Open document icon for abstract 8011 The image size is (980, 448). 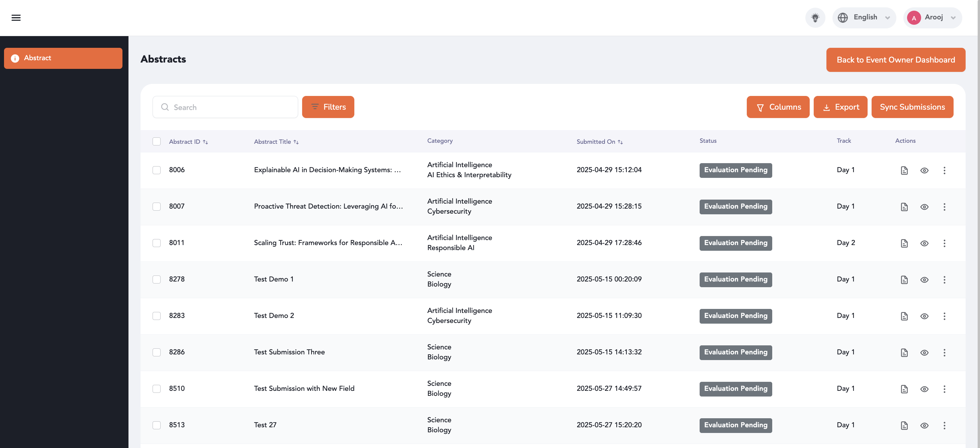click(904, 244)
